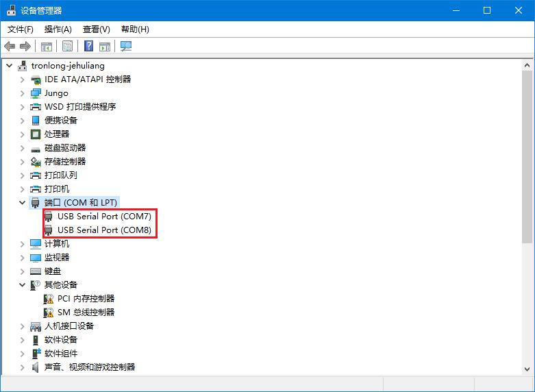Toggle the console tree pane icon
Viewport: 535px width, 392px height.
[47, 46]
